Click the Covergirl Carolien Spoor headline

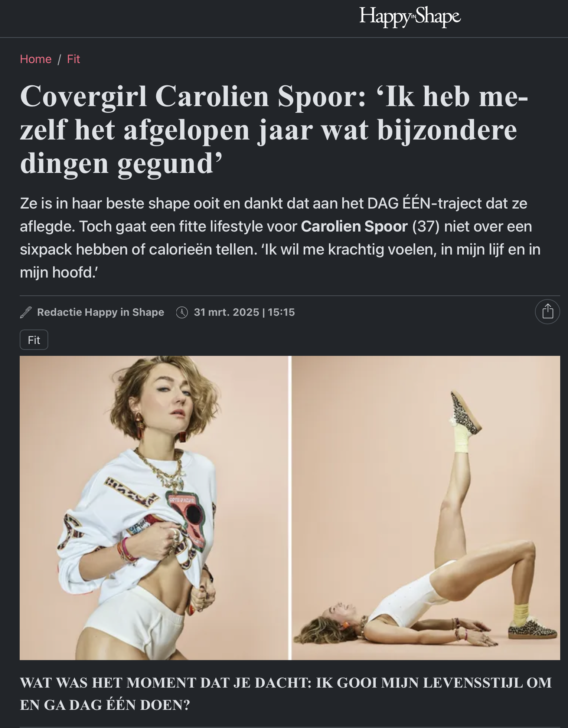(x=274, y=129)
